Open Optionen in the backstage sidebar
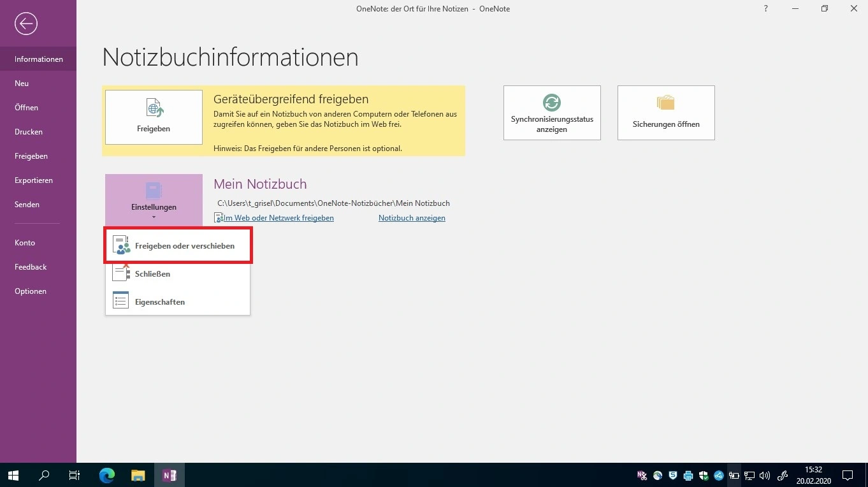Viewport: 868px width, 487px height. [x=31, y=291]
